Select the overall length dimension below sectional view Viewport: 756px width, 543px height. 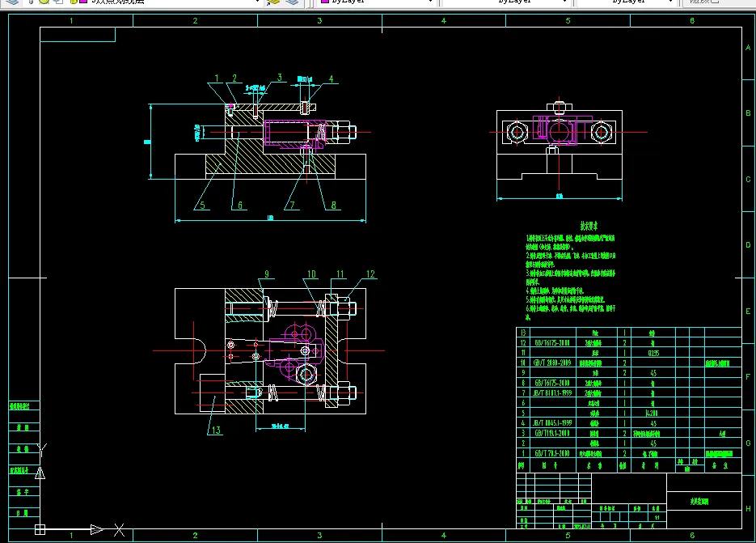(270, 218)
